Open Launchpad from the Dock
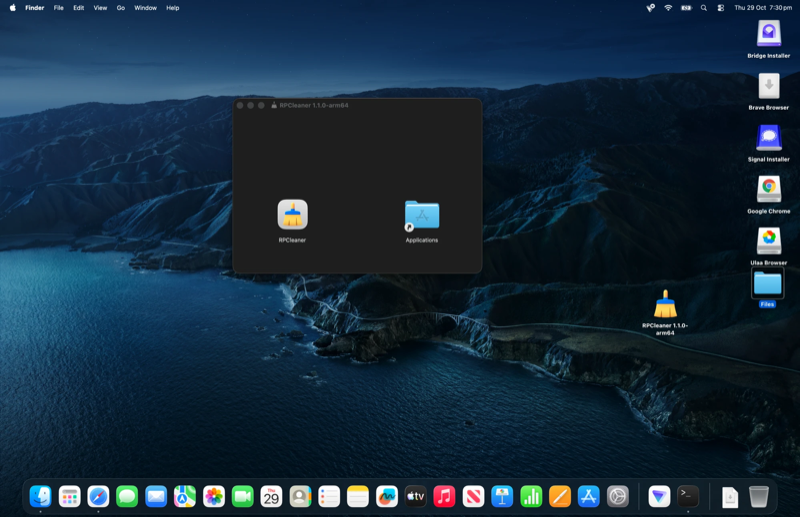Viewport: 800px width, 517px height. click(69, 496)
